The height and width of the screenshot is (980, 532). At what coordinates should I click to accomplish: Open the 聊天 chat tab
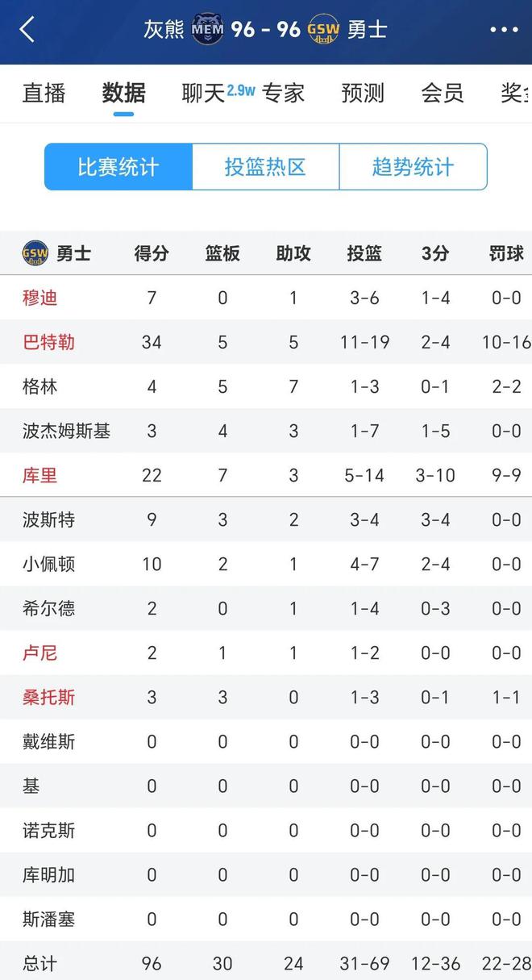pos(204,93)
